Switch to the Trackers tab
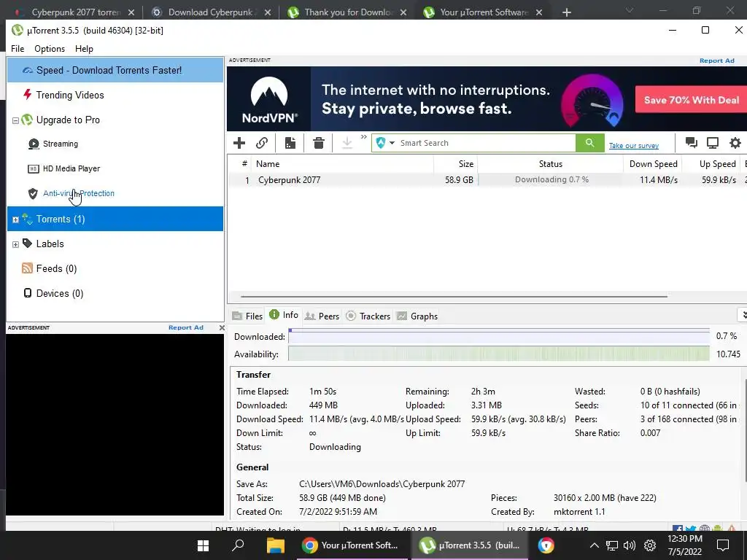Screen dimensions: 747x560 [368, 316]
